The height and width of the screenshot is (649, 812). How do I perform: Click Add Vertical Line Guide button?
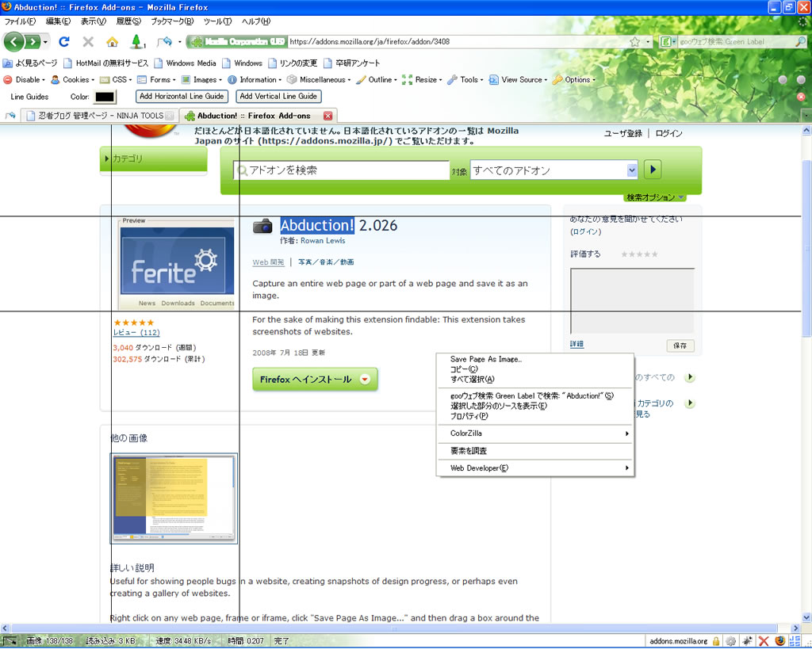[278, 96]
